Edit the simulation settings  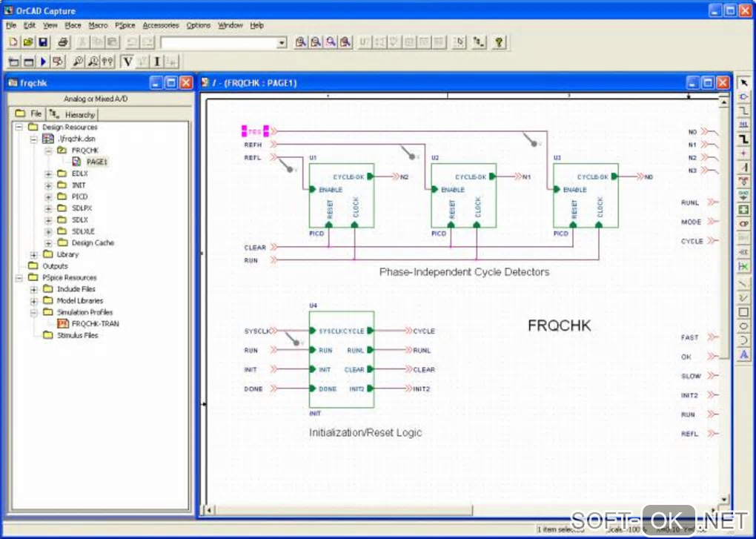click(28, 62)
